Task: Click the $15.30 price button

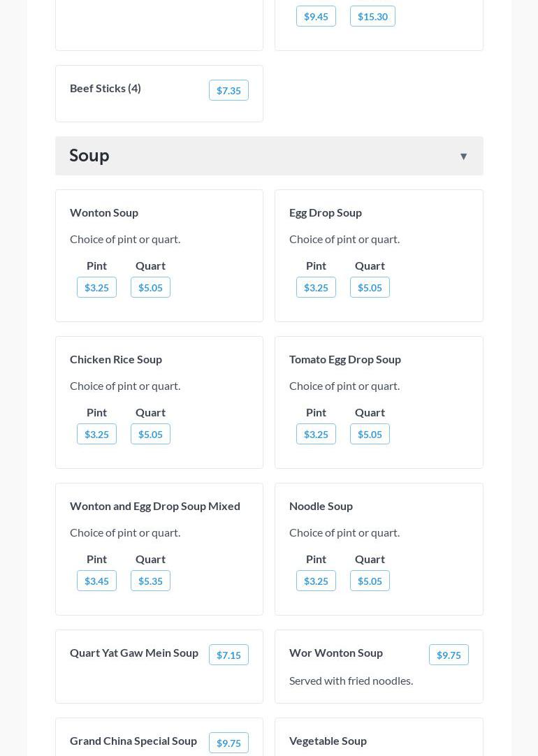Action: [372, 17]
